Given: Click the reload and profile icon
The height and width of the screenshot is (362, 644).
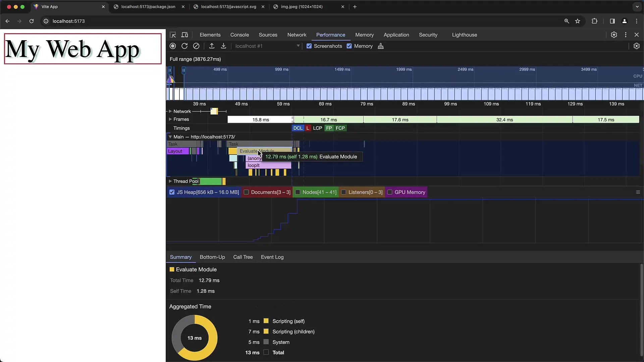Looking at the screenshot, I should coord(184,46).
